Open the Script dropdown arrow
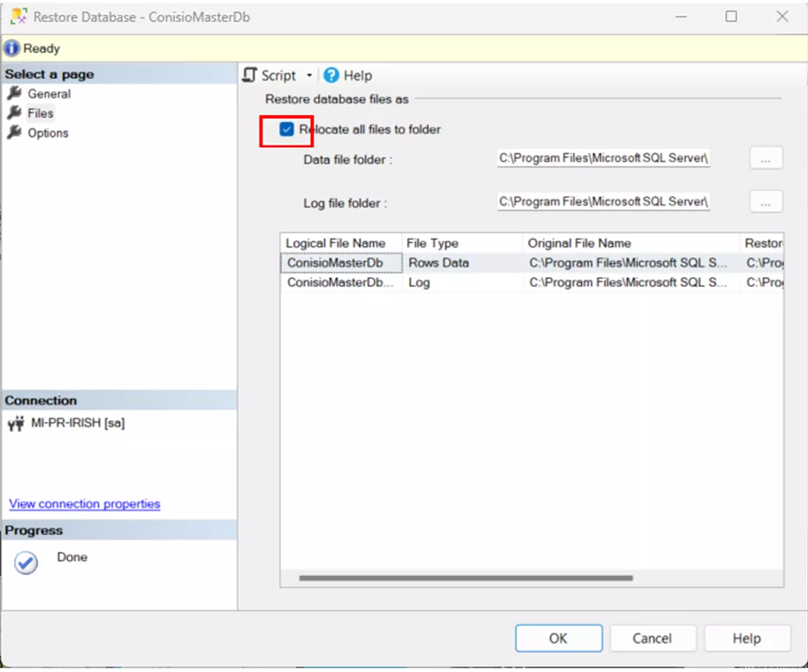 tap(309, 76)
